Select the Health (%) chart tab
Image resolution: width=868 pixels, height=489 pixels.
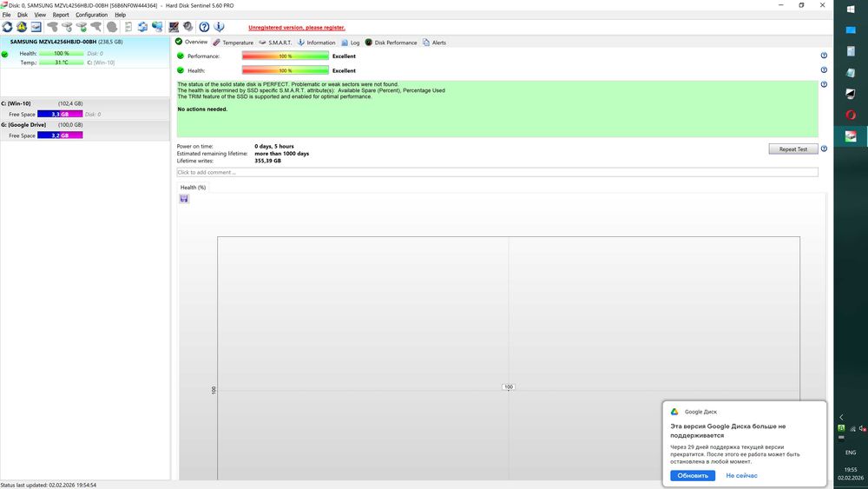coord(193,188)
